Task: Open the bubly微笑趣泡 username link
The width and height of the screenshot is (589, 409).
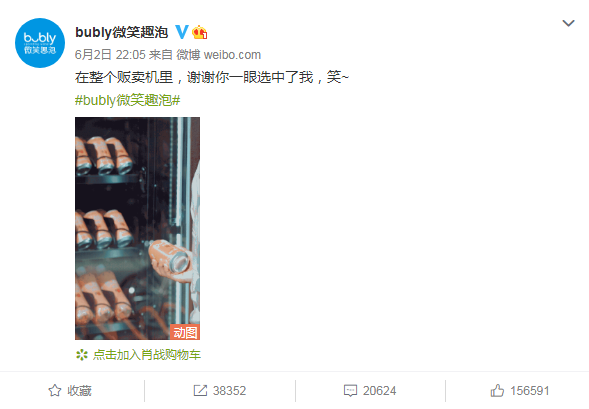Action: (121, 32)
